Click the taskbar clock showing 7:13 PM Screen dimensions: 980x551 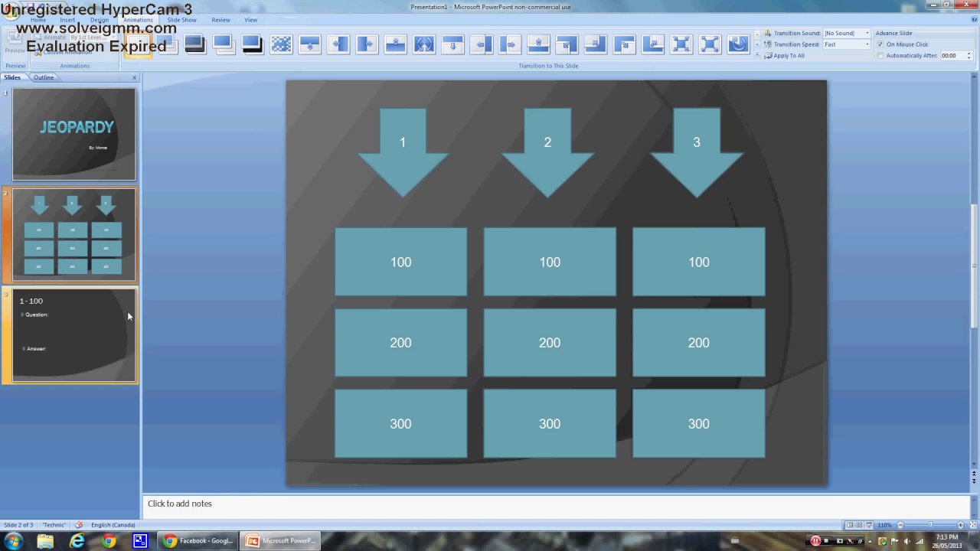coord(947,541)
